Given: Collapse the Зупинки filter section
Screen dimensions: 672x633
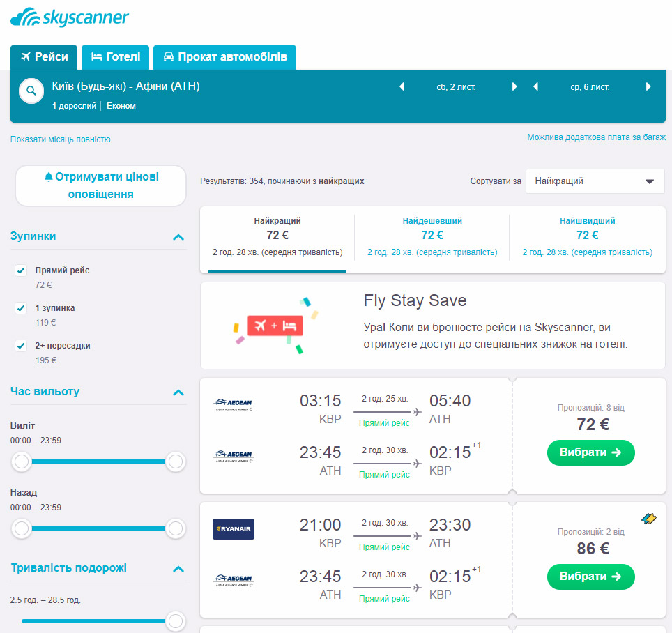Looking at the screenshot, I should click(178, 237).
